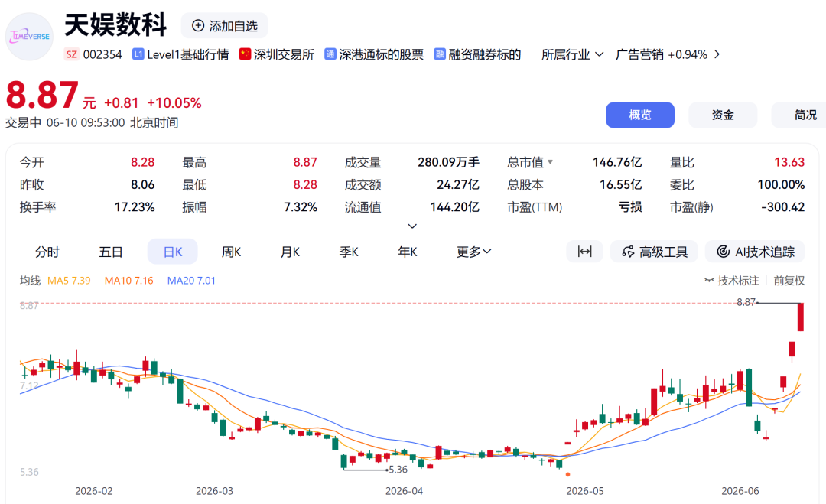This screenshot has height=504, width=826.
Task: Click the 均线 label
Action: (x=30, y=281)
